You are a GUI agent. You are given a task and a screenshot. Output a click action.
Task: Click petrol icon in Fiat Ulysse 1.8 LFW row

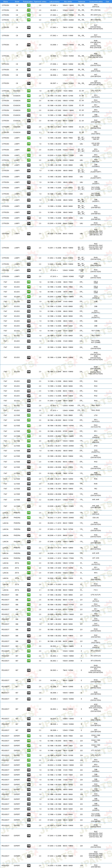(x=29, y=415)
